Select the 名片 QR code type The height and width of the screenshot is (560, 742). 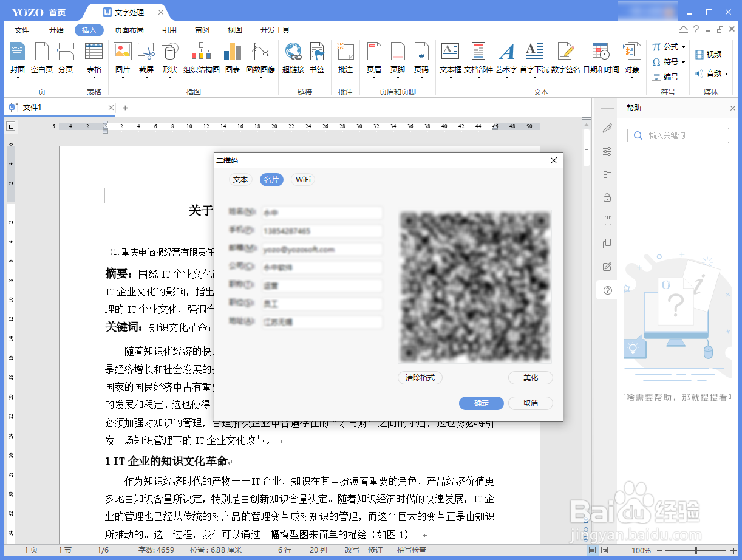click(271, 180)
